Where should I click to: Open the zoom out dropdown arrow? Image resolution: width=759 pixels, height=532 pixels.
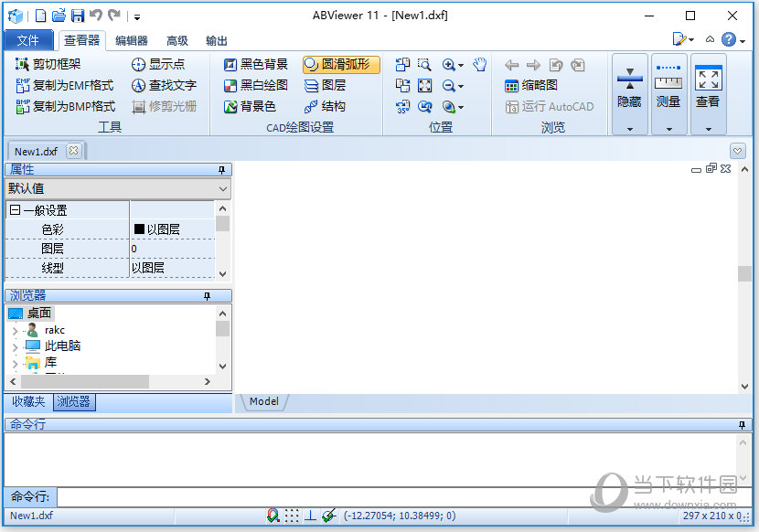[460, 87]
